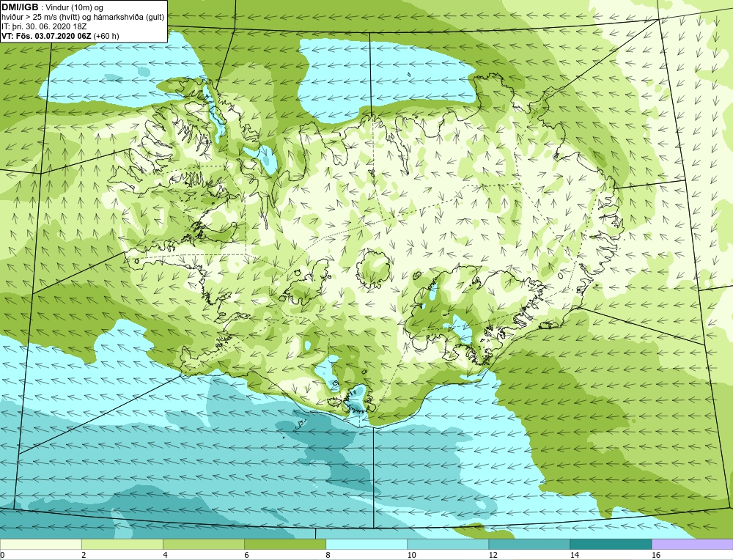Click the dark teal 14–16 m/s legend swatch
Viewport: 733px width, 560px height.
point(611,544)
